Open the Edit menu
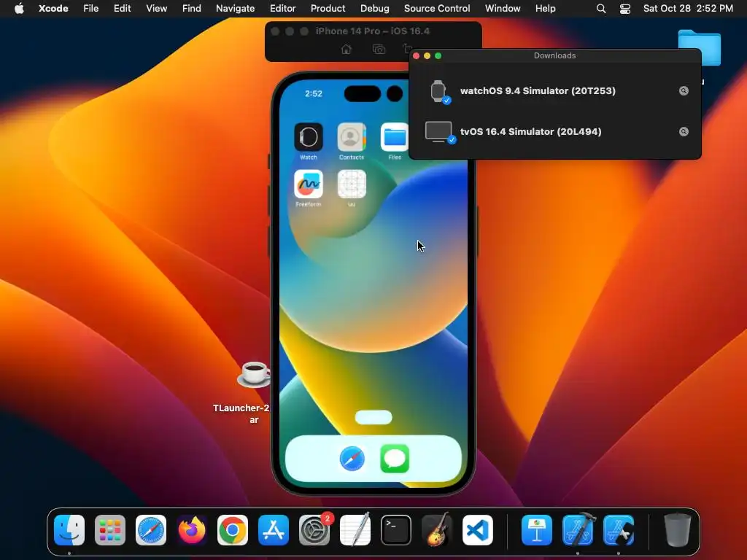Viewport: 747px width, 560px height. tap(122, 8)
